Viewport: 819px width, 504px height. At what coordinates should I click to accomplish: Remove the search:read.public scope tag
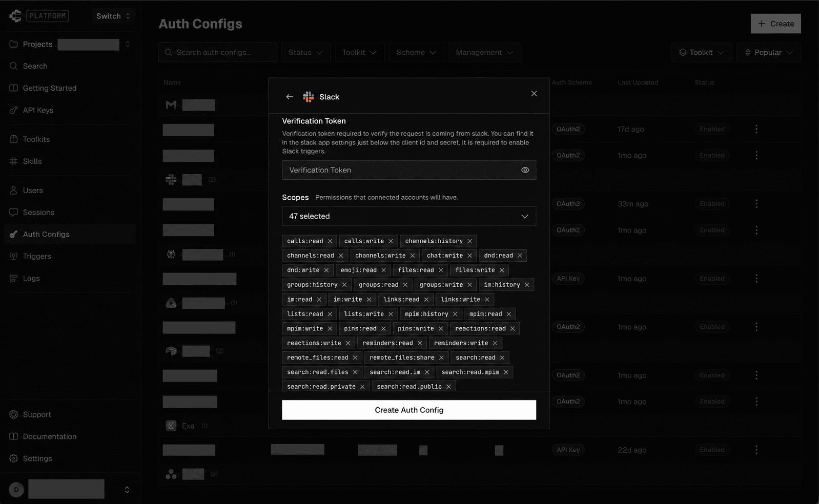pyautogui.click(x=448, y=387)
